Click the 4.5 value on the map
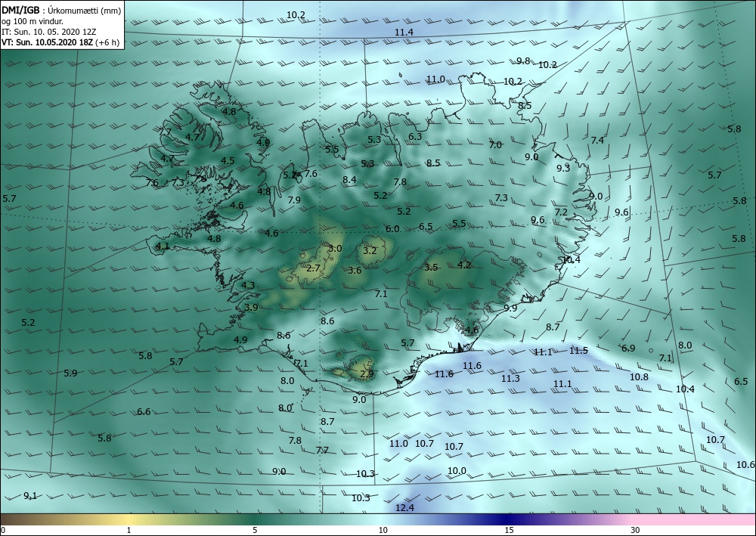 click(228, 161)
